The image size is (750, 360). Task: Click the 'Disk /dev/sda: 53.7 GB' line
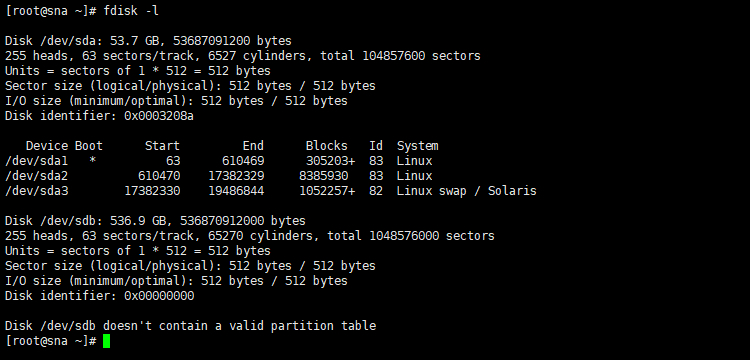coord(148,41)
